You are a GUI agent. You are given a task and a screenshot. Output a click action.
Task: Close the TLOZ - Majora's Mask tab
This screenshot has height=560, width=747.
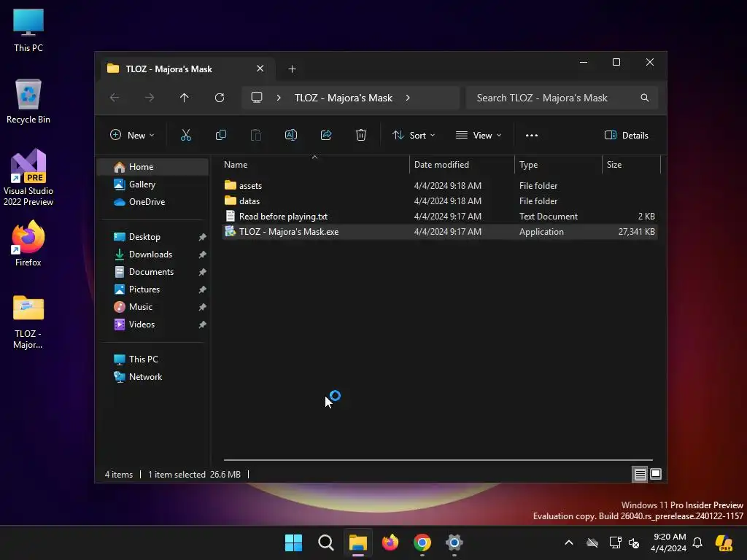click(260, 69)
